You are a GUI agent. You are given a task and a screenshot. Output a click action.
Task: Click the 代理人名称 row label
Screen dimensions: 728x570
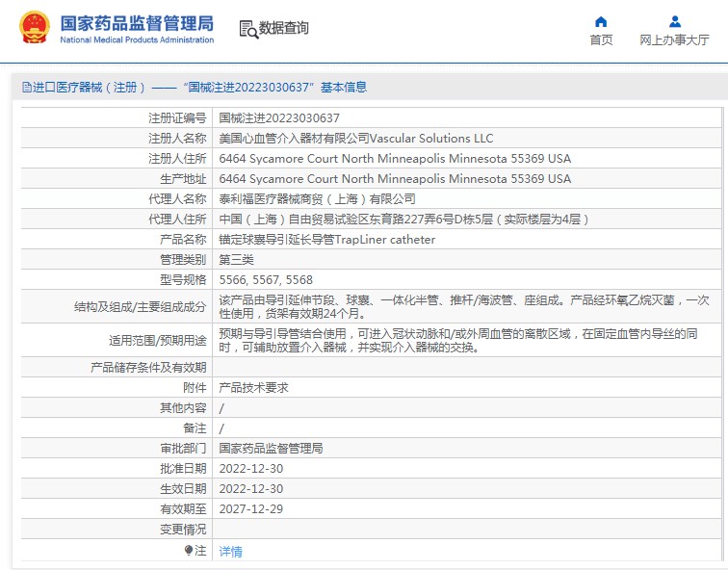click(x=177, y=199)
